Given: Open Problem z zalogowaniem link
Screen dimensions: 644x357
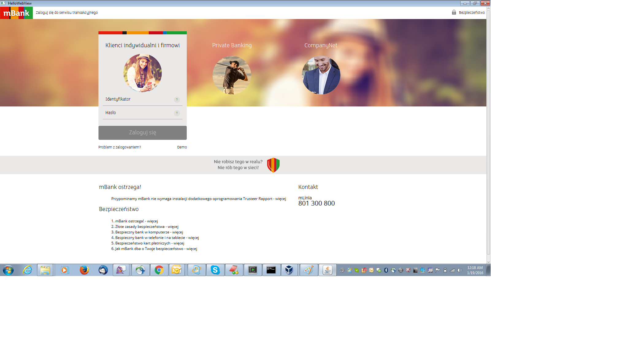Looking at the screenshot, I should (120, 147).
